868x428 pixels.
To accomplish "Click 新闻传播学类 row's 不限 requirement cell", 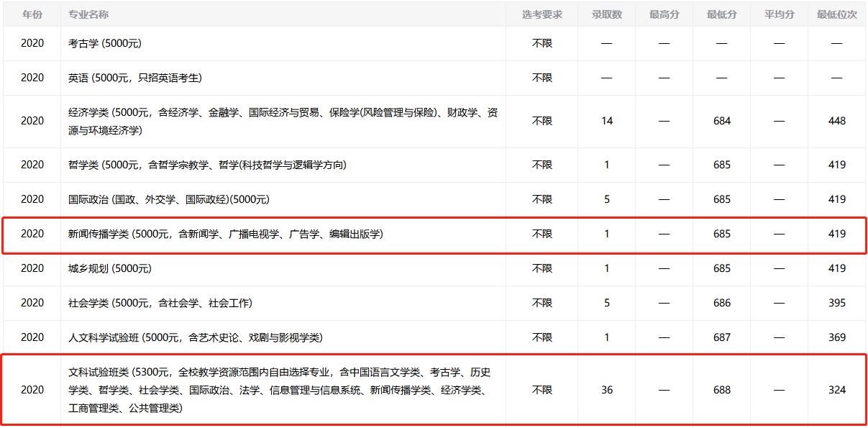I will click(542, 233).
